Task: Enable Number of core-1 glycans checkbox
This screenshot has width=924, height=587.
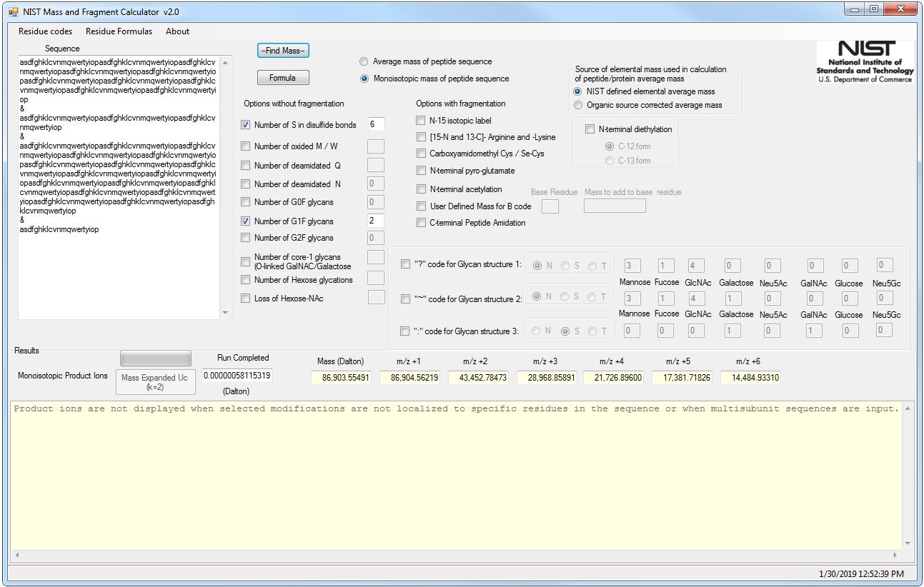Action: (x=246, y=261)
